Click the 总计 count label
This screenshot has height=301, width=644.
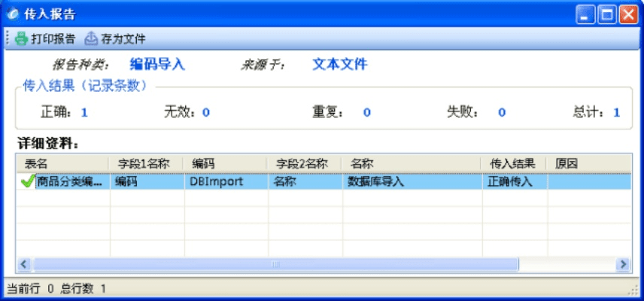pos(590,112)
